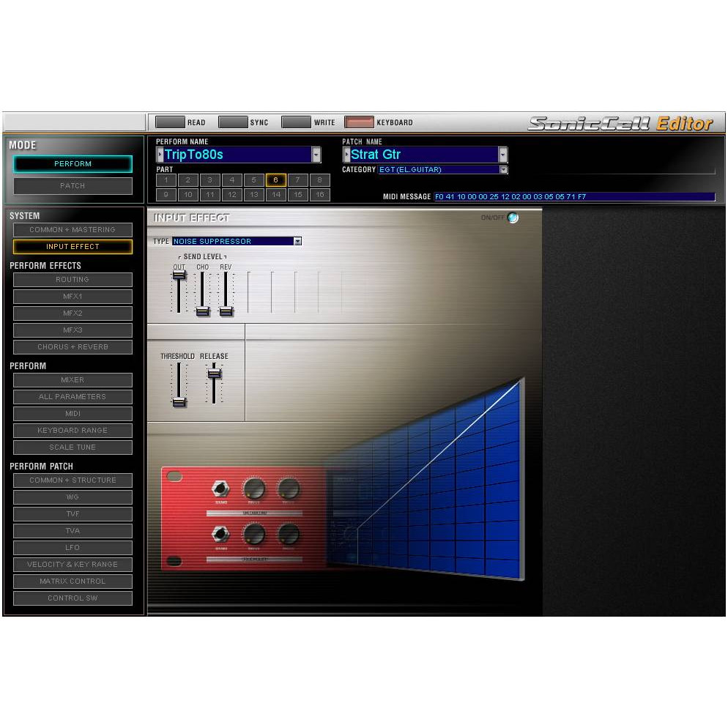Click the READ button
The image size is (728, 728).
coord(170,122)
